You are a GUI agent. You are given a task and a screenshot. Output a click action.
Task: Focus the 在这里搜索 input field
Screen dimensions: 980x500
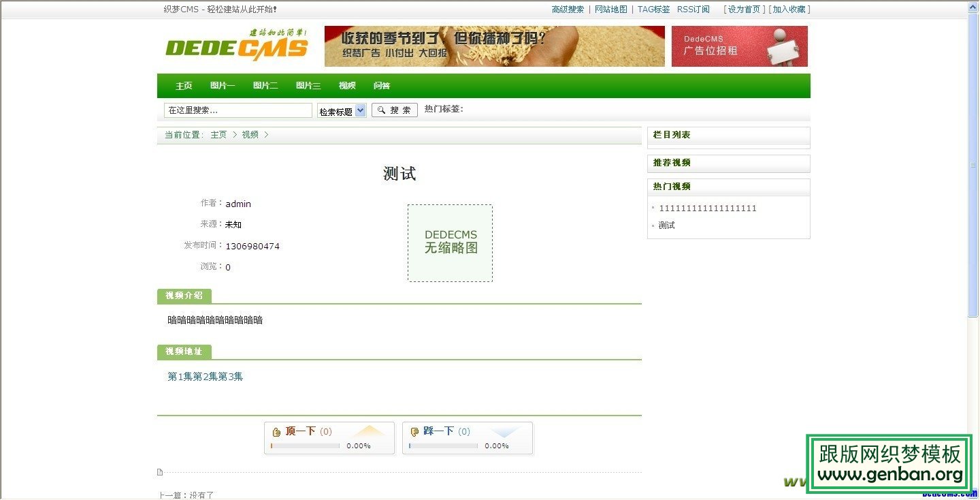click(238, 110)
